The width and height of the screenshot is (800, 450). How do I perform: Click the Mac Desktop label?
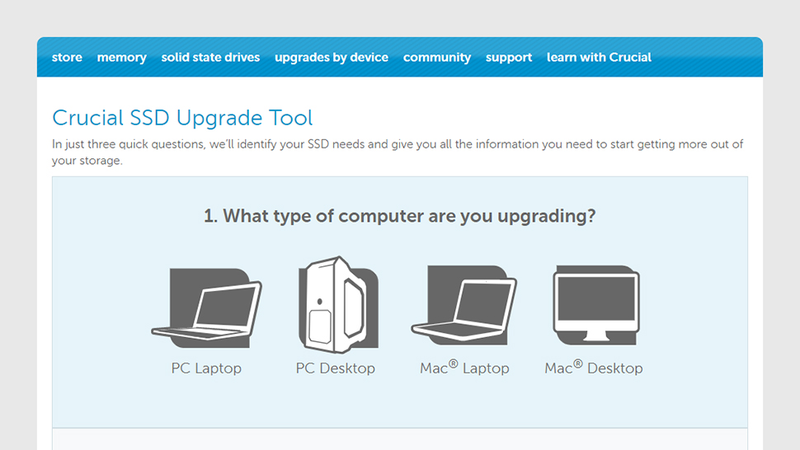[593, 367]
